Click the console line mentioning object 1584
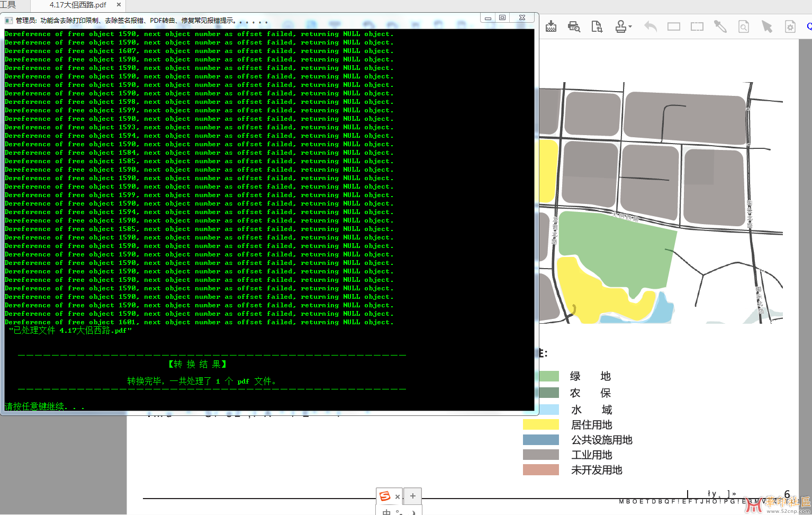This screenshot has width=812, height=515. click(199, 153)
